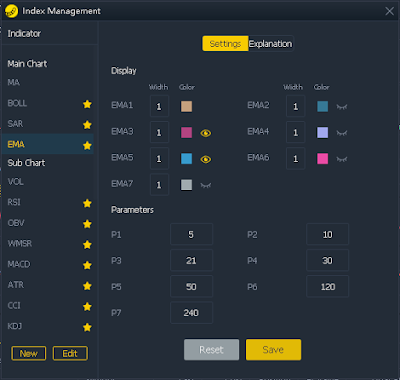The image size is (400, 380).
Task: Click the RSI favorite star icon
Action: coord(87,203)
